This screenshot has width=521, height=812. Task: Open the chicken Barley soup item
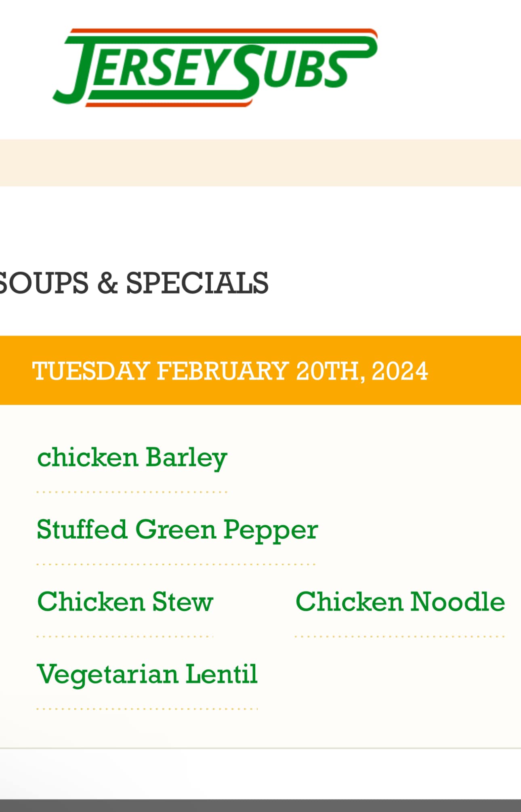(132, 458)
